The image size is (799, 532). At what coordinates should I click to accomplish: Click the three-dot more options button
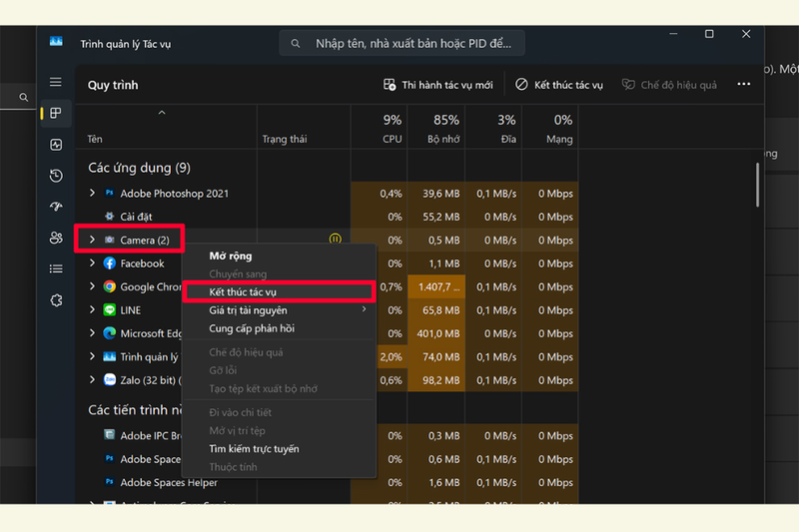[743, 84]
